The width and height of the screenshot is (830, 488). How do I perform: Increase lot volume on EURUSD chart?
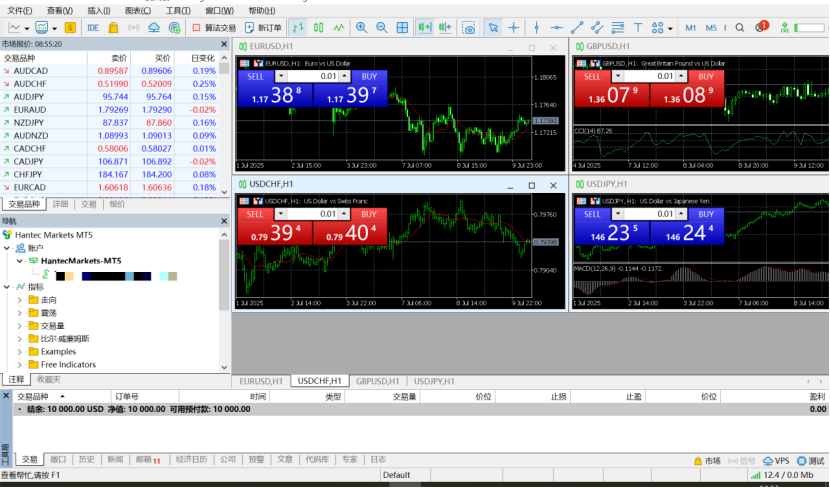[x=345, y=76]
